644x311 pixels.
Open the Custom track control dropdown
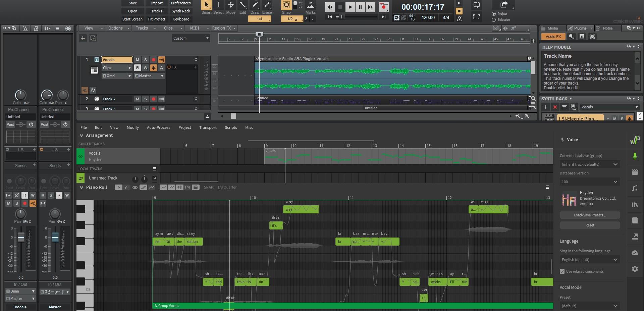pyautogui.click(x=191, y=38)
